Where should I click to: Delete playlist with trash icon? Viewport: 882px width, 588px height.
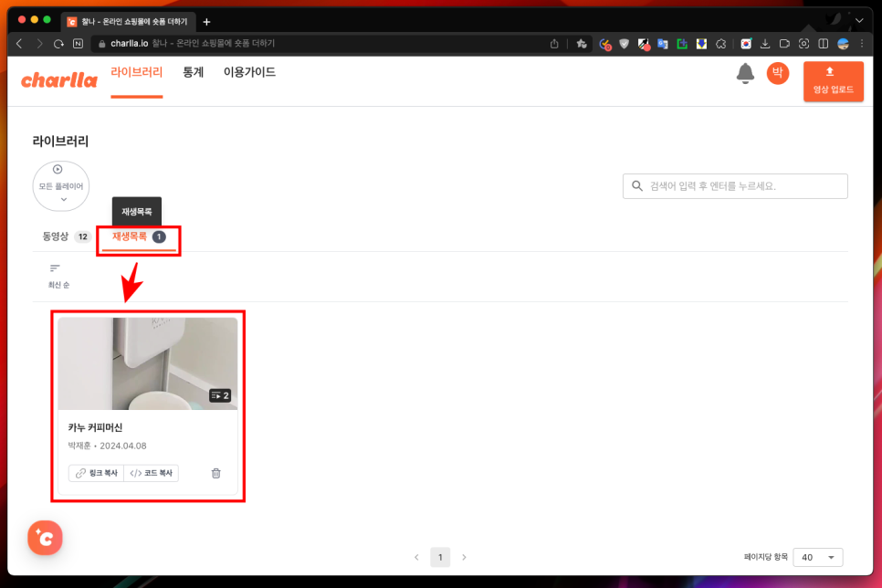216,473
